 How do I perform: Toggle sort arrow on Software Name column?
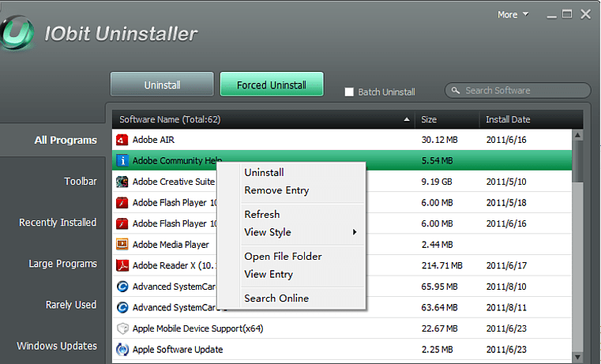click(x=407, y=119)
